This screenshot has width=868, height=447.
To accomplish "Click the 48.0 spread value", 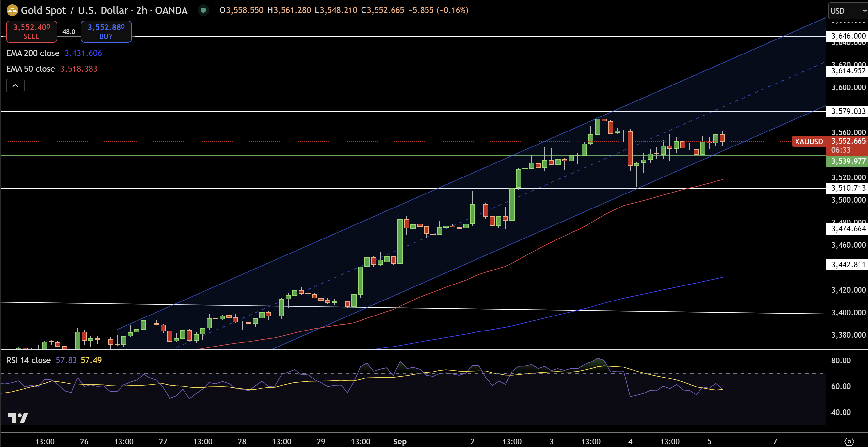I will coord(69,32).
